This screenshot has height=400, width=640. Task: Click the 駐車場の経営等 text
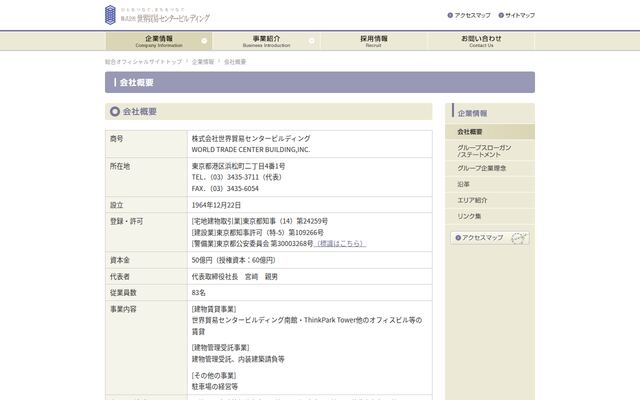tap(215, 387)
